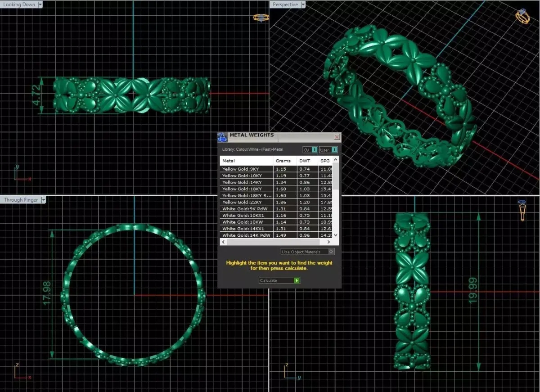The width and height of the screenshot is (540, 392).
Task: Select the White Gold:14KX1 row
Action: pyautogui.click(x=276, y=229)
